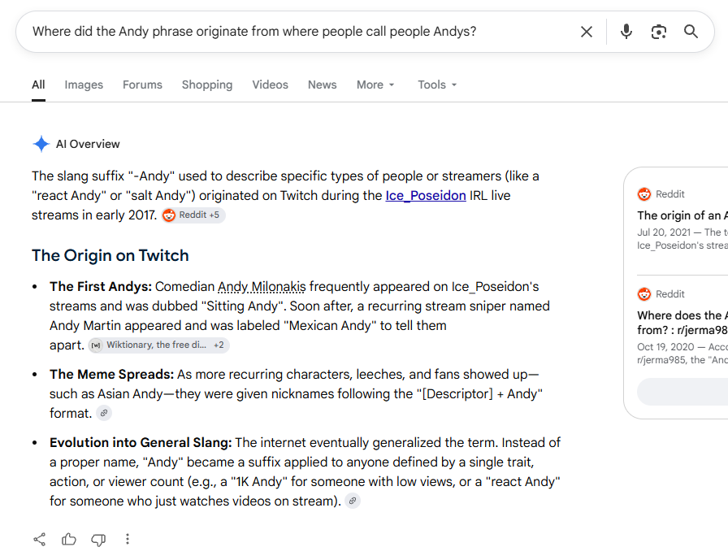Open the Shopping tab
The height and width of the screenshot is (560, 728).
point(207,85)
